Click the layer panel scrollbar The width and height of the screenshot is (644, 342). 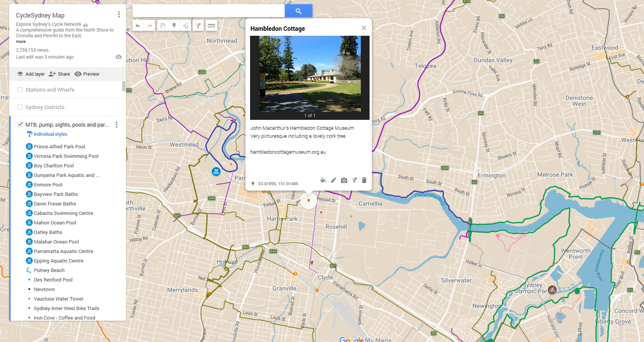[124, 86]
